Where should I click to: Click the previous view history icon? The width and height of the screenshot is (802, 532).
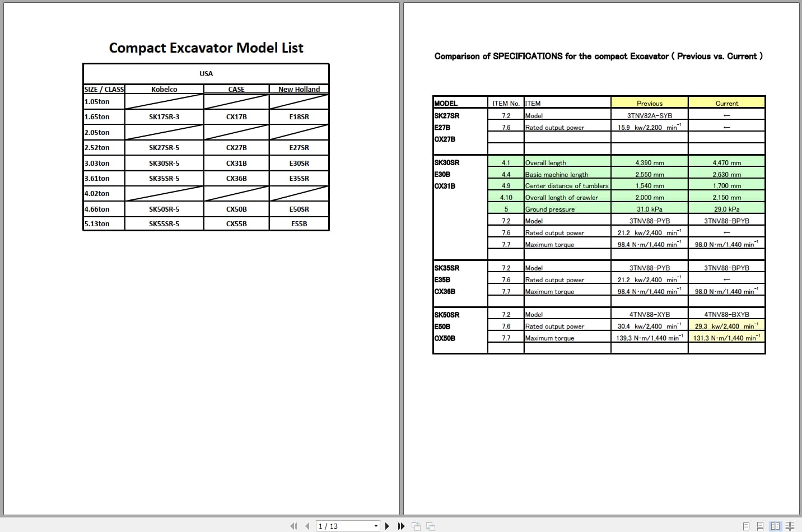416,526
